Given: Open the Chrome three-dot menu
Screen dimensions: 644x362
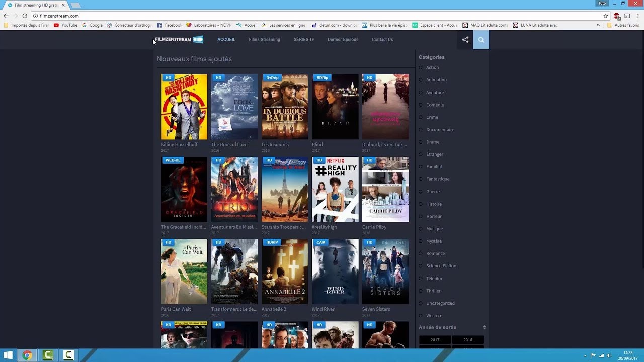Looking at the screenshot, I should pos(638,16).
